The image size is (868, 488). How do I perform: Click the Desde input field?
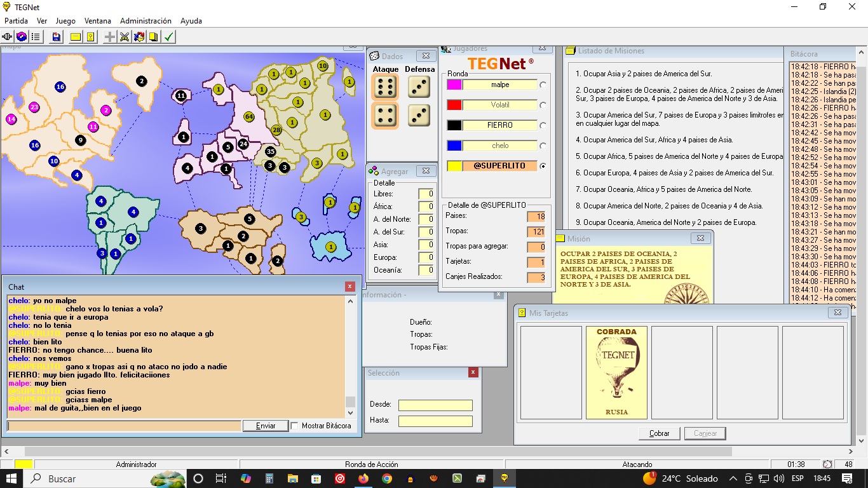point(435,405)
